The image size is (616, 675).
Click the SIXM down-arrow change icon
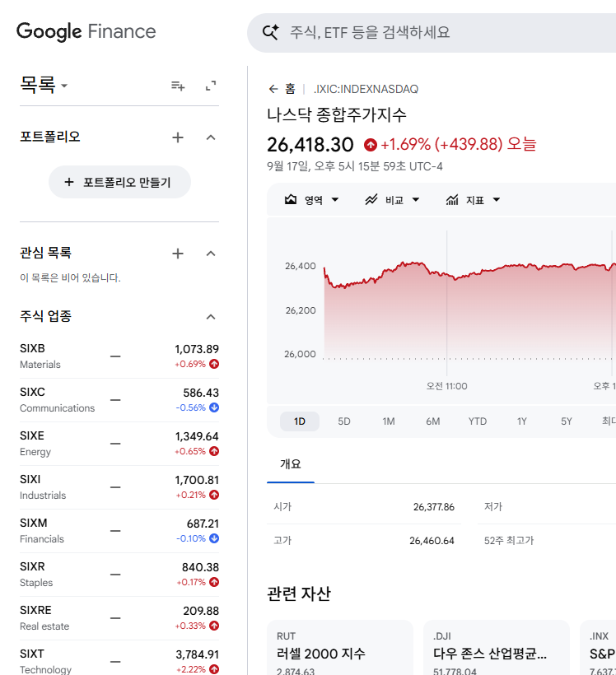214,538
